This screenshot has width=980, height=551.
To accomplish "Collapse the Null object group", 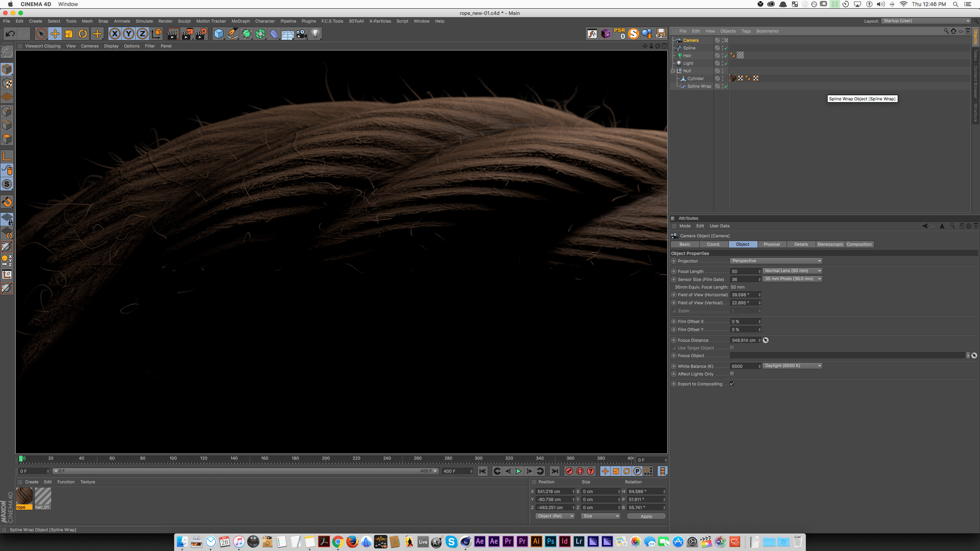I will click(x=673, y=71).
